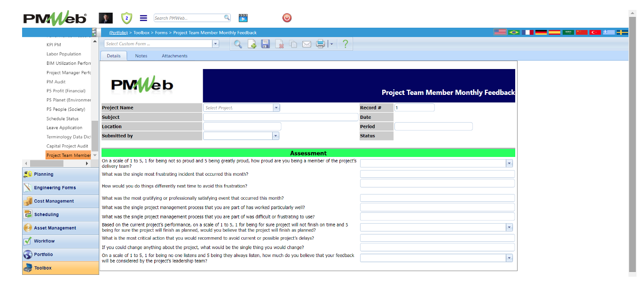Expand the Select Custom Form dropdown
Screen dimensions: 644x288
215,44
